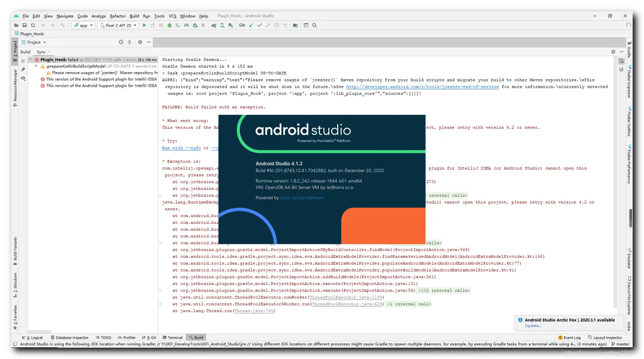Click the locate/scroll-from-source target icon
The height and width of the screenshot is (359, 644).
coord(121,42)
